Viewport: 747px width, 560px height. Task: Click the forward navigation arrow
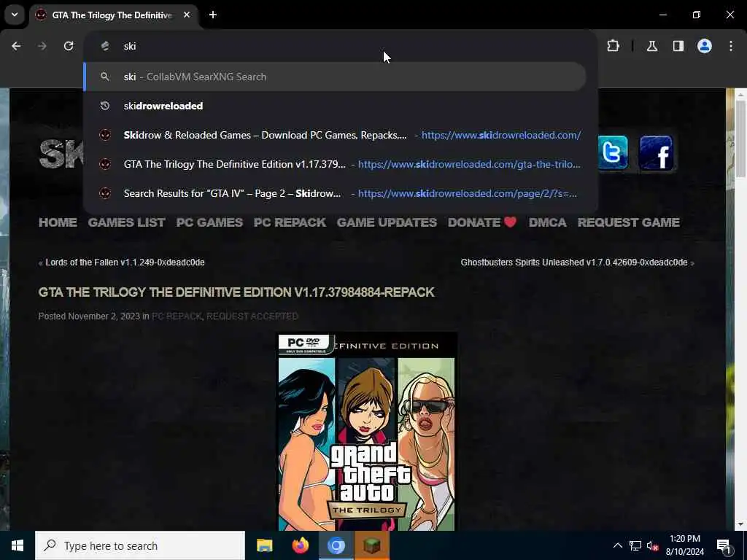pyautogui.click(x=42, y=46)
